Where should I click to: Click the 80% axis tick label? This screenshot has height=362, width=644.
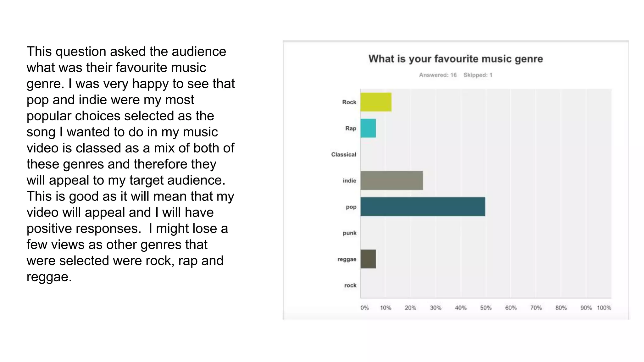point(561,308)
